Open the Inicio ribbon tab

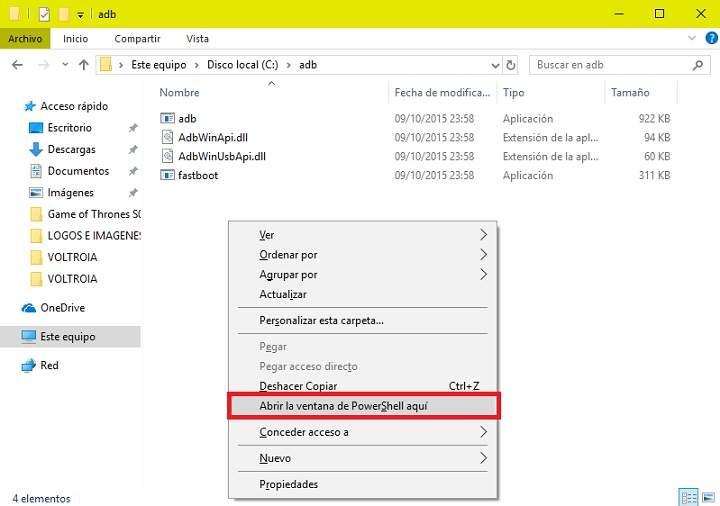75,39
